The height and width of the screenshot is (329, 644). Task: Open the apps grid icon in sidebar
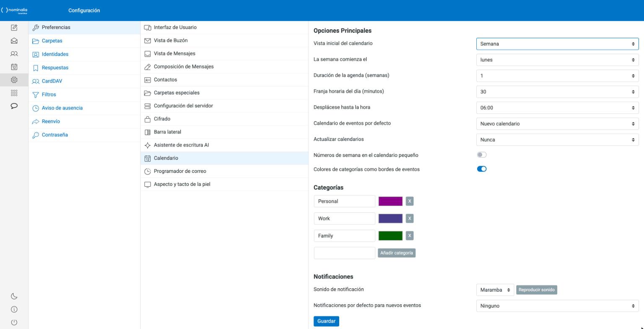coord(14,93)
